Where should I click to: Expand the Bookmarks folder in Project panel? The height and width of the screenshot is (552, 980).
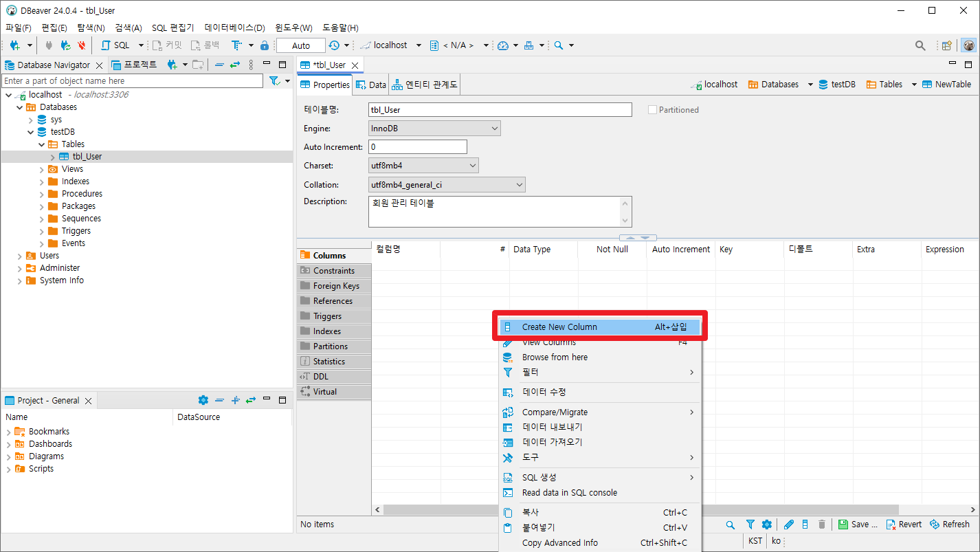pos(9,432)
